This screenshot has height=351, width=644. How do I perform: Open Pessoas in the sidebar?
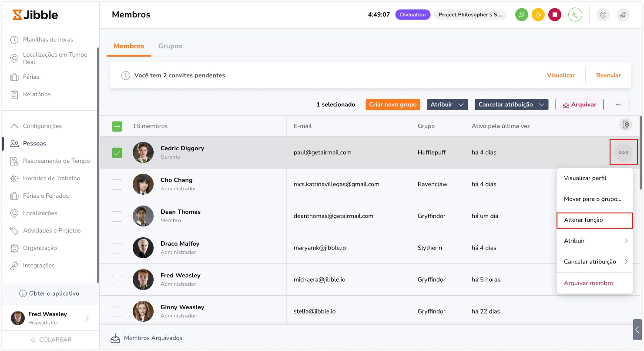coord(34,144)
